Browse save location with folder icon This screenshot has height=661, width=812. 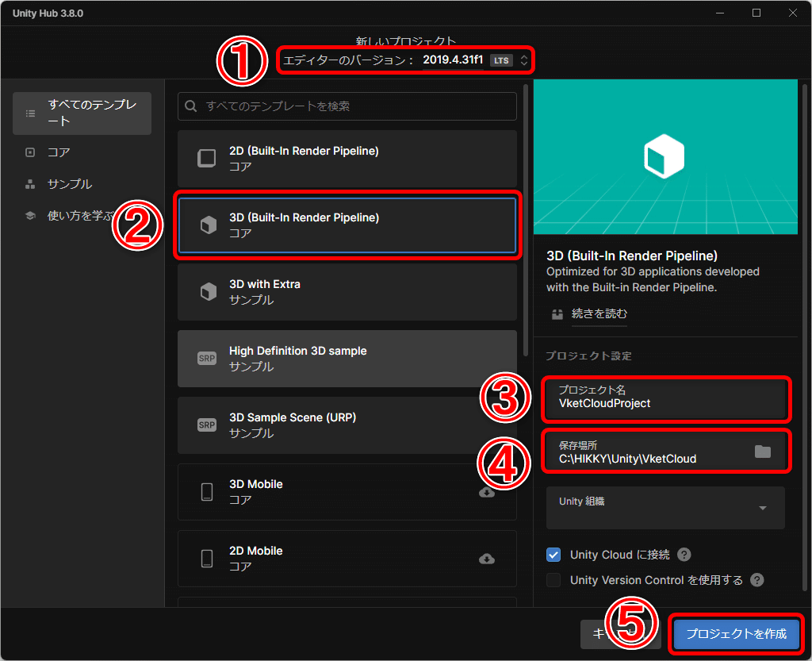[x=763, y=452]
